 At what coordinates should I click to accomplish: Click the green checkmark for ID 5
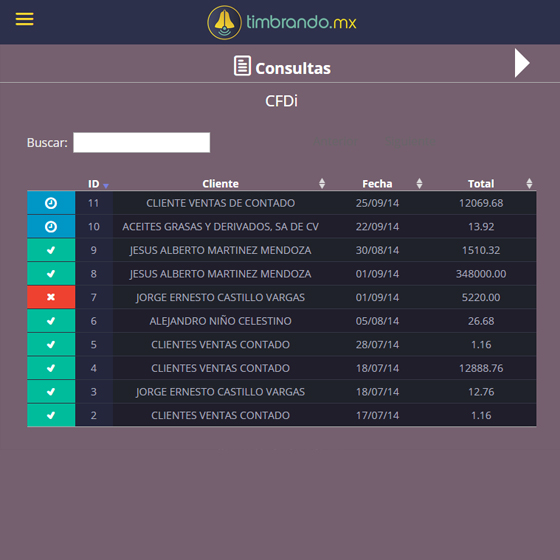pos(51,344)
